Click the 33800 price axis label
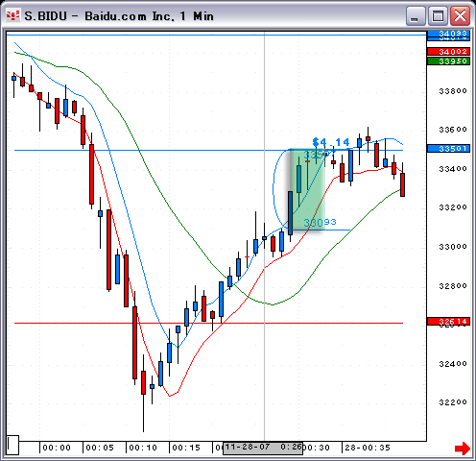This screenshot has height=461, width=476. (x=453, y=91)
